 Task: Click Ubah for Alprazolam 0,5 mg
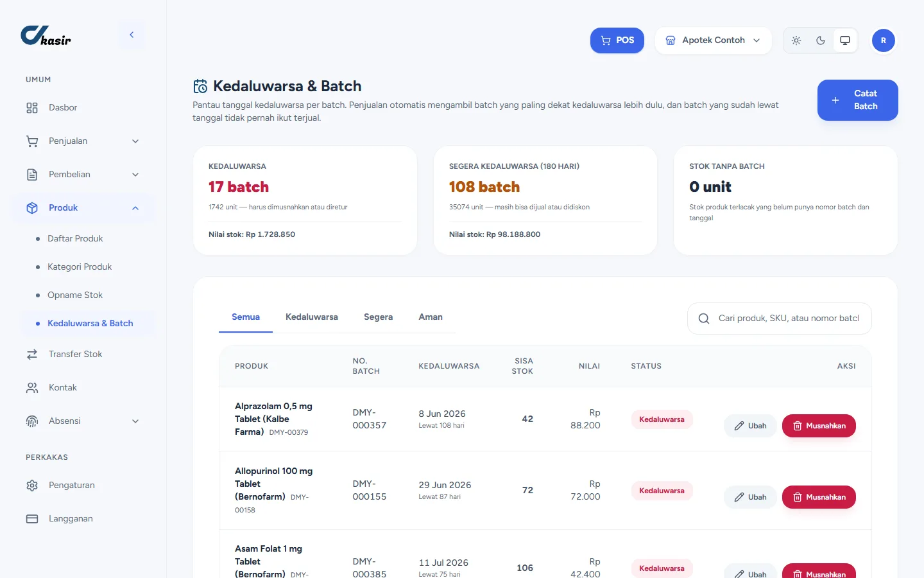pos(751,426)
